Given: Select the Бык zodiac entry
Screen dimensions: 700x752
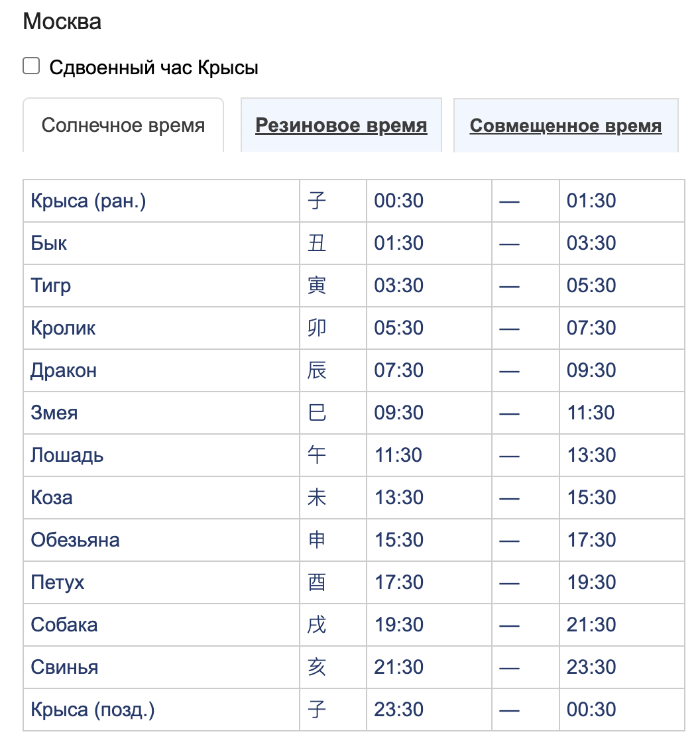Looking at the screenshot, I should 48,243.
